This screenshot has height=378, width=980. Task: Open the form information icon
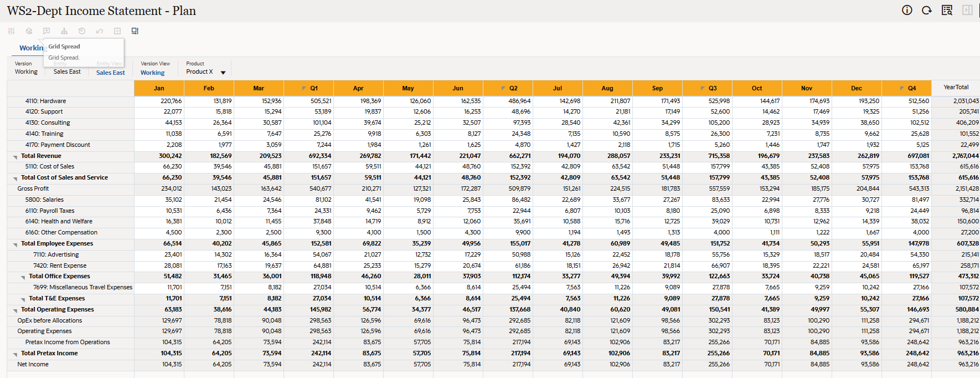pyautogui.click(x=907, y=10)
